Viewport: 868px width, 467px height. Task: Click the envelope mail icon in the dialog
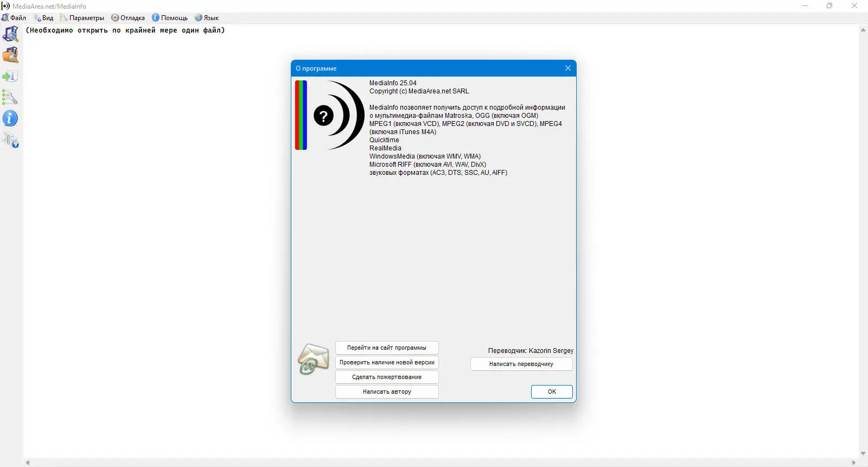click(x=313, y=359)
